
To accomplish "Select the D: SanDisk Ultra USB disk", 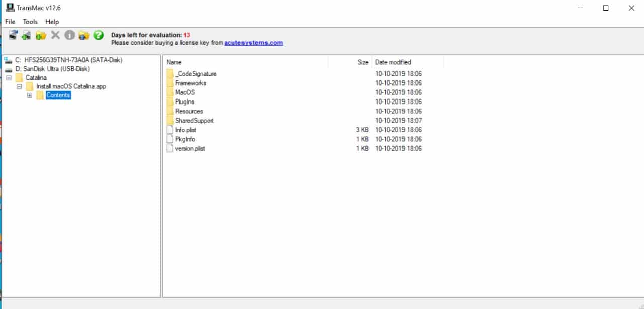I will point(47,69).
